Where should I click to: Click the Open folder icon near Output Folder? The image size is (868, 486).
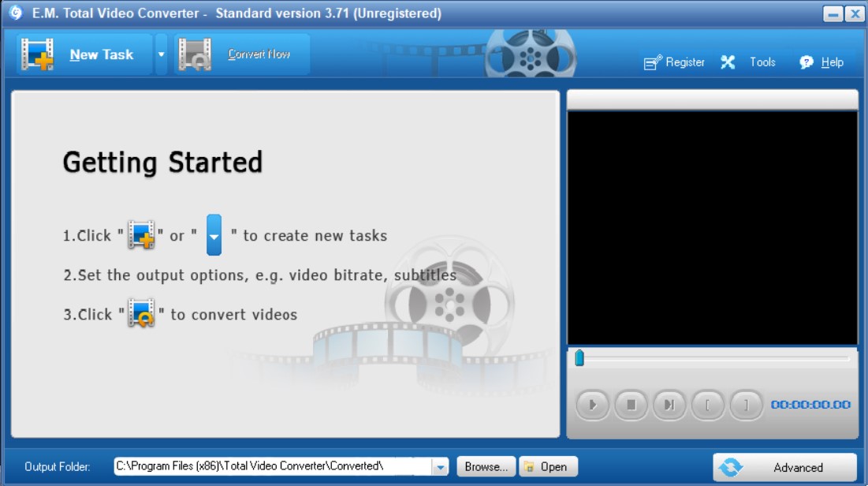[530, 466]
